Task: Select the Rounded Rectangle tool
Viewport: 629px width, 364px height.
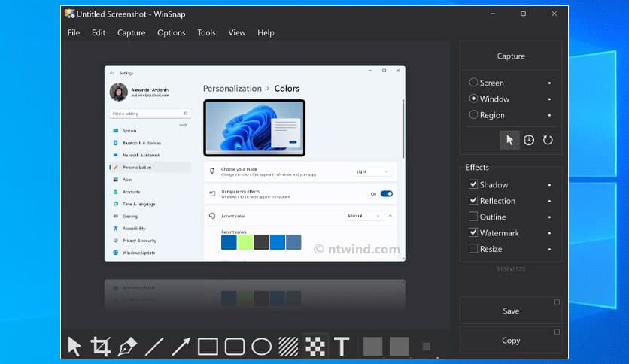Action: point(235,346)
